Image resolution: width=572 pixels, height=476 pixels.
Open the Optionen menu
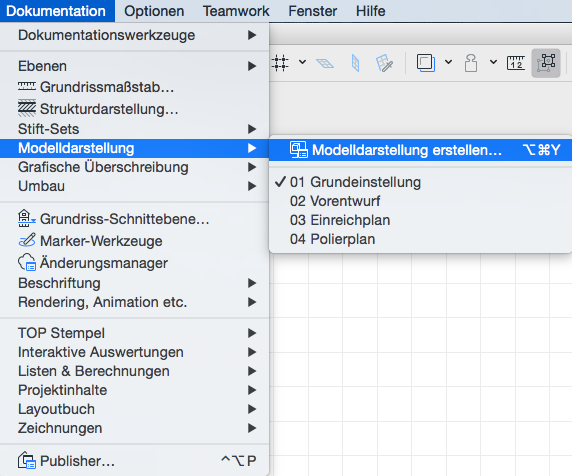(x=154, y=11)
